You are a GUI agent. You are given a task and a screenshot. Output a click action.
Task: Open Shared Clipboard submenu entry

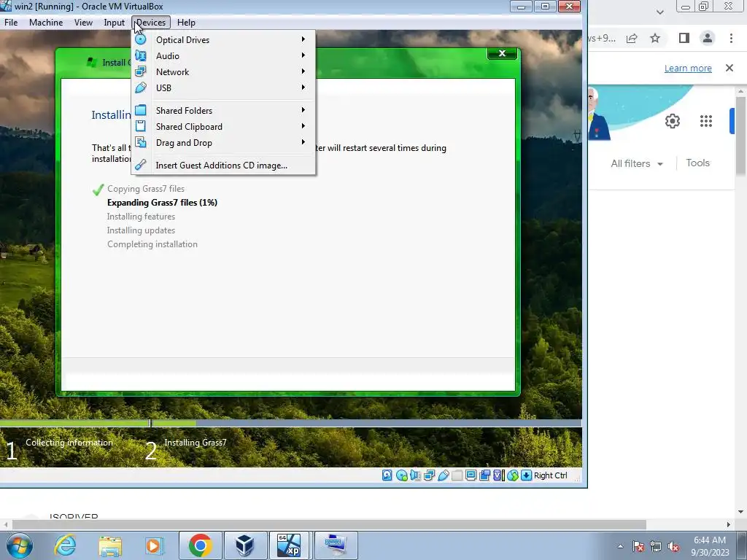(223, 127)
